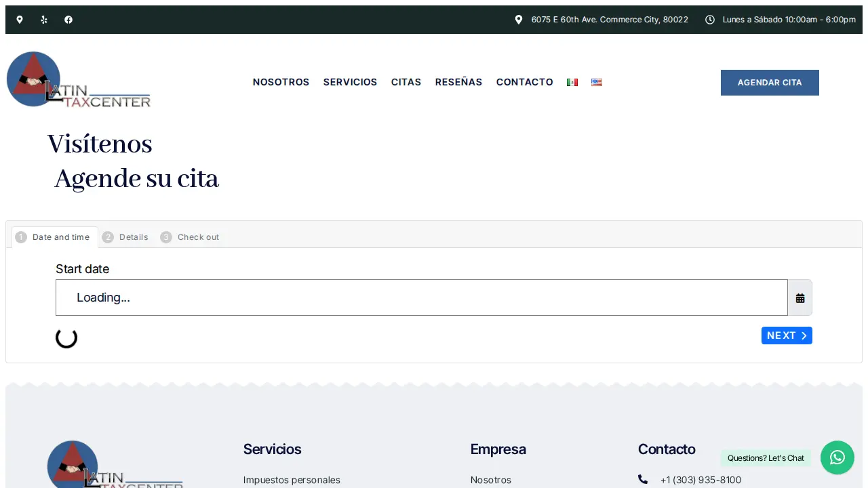The width and height of the screenshot is (868, 488).
Task: Call the +1 (303) 935-8100 phone link
Action: point(701,480)
